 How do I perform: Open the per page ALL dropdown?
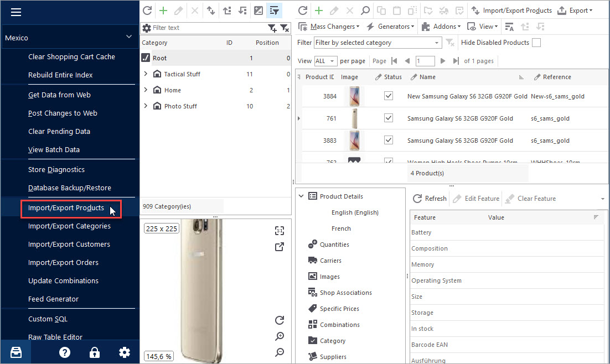[x=325, y=61]
